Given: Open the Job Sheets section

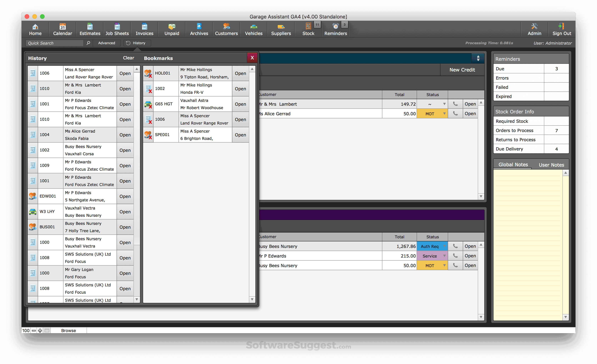Looking at the screenshot, I should click(117, 29).
